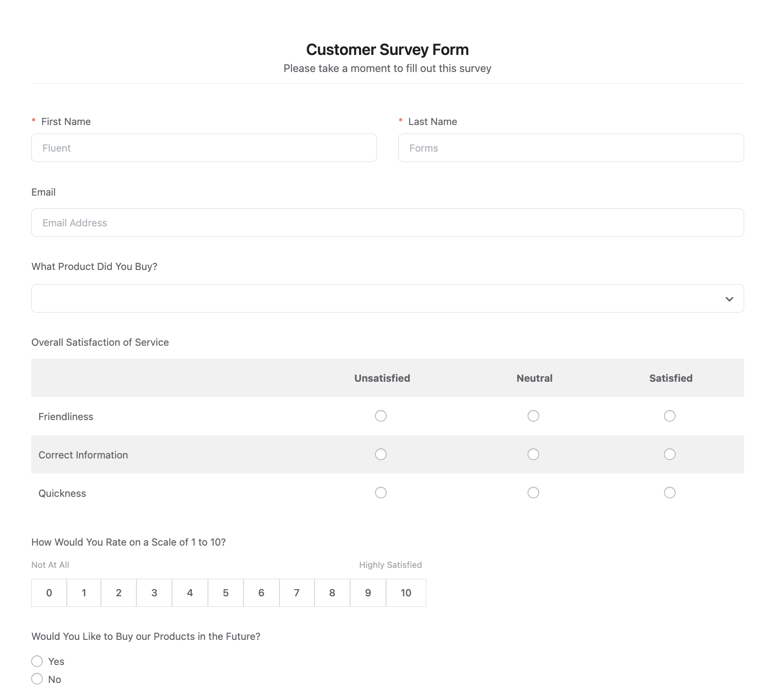Image resolution: width=774 pixels, height=700 pixels.
Task: Select Unsatisfied rating for Friendliness
Action: [x=381, y=416]
